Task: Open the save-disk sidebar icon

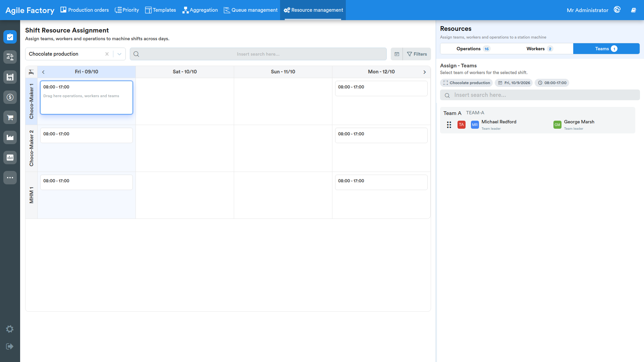Action: 10,77
